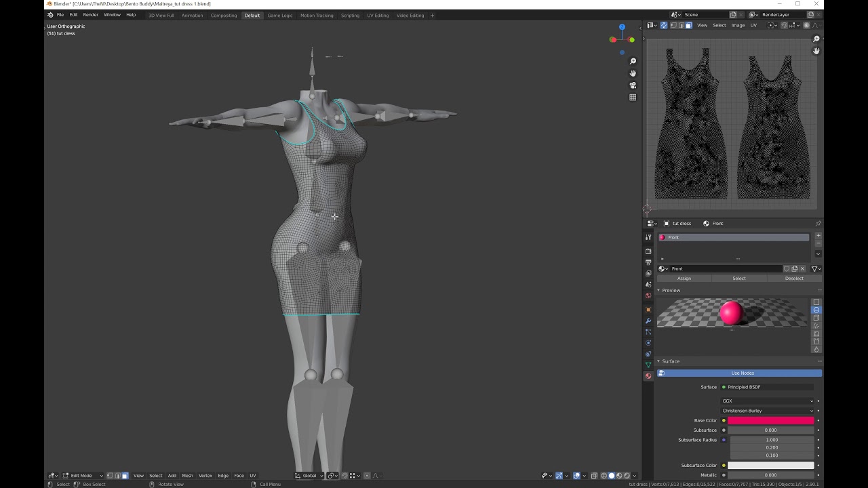The height and width of the screenshot is (488, 868).
Task: Click the fake user shield icon for Front material
Action: click(x=787, y=268)
